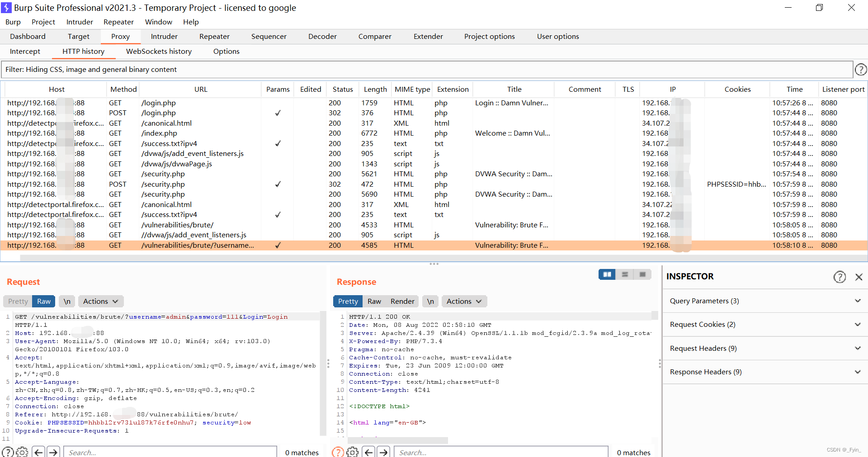The width and height of the screenshot is (868, 457).
Task: Switch Request view to Pretty
Action: (x=18, y=301)
